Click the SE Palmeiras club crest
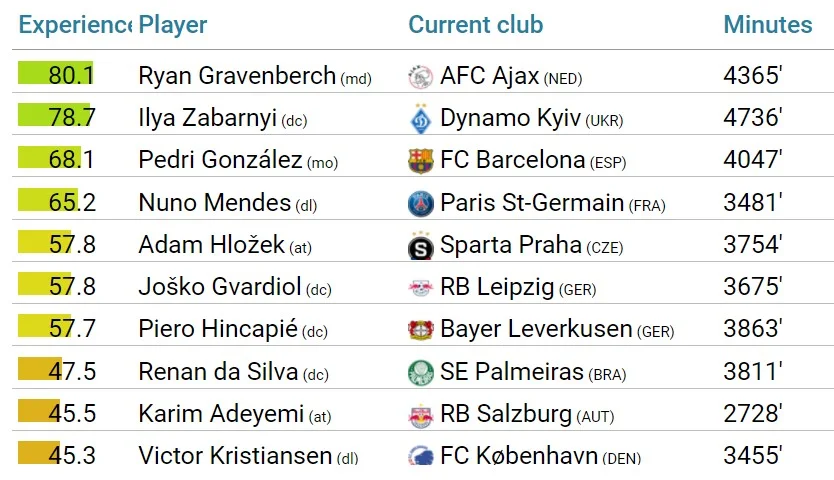The height and width of the screenshot is (480, 834). coord(420,373)
